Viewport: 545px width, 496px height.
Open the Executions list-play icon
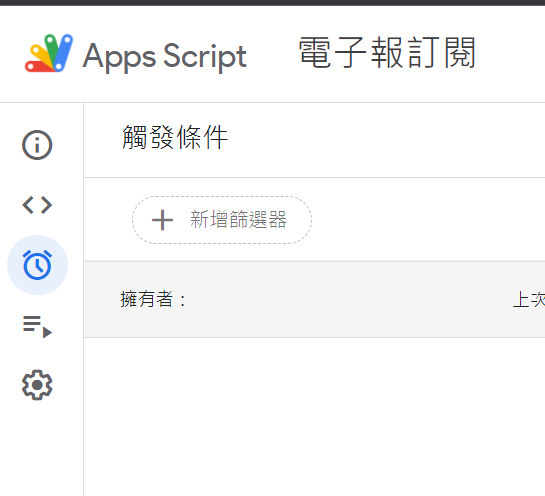(37, 326)
